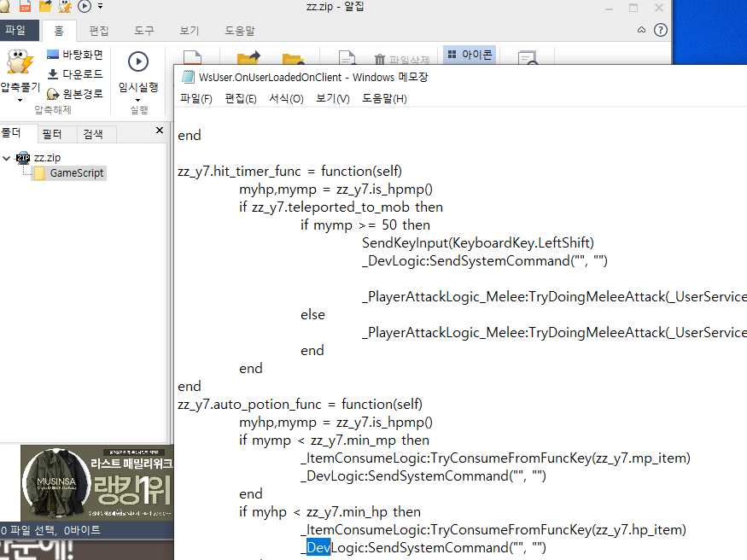747x560 pixels.
Task: Collapse the zz.zip tree node
Action: pyautogui.click(x=6, y=158)
